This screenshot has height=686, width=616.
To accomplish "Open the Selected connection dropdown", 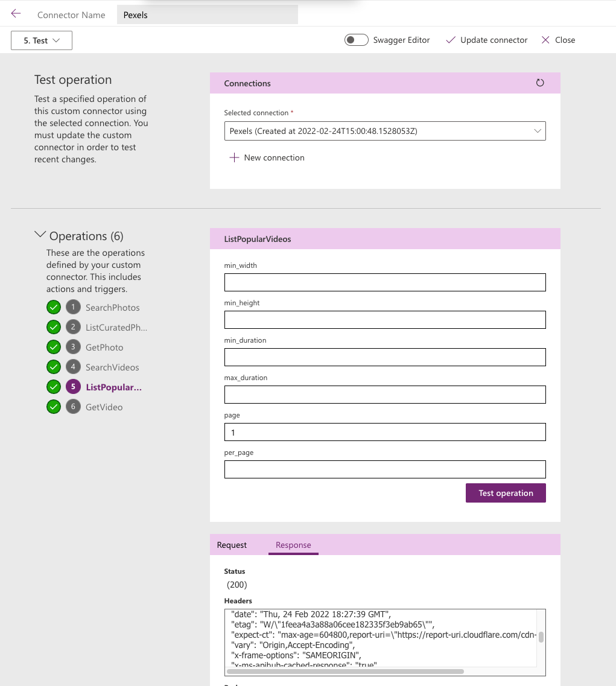I will coord(385,131).
